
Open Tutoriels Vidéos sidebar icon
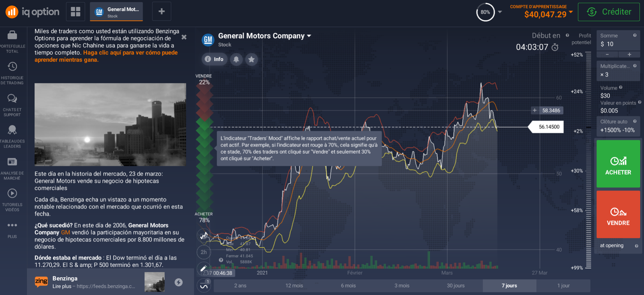pyautogui.click(x=12, y=200)
